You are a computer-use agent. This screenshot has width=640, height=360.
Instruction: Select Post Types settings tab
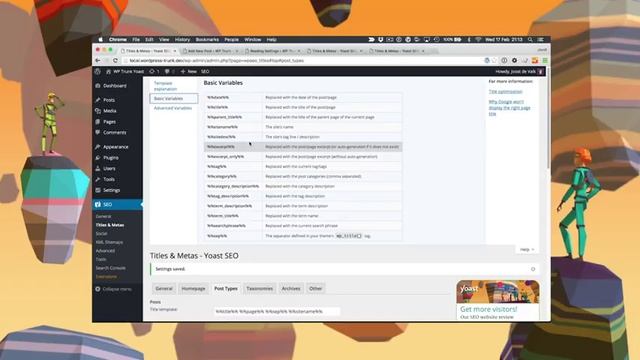point(226,289)
